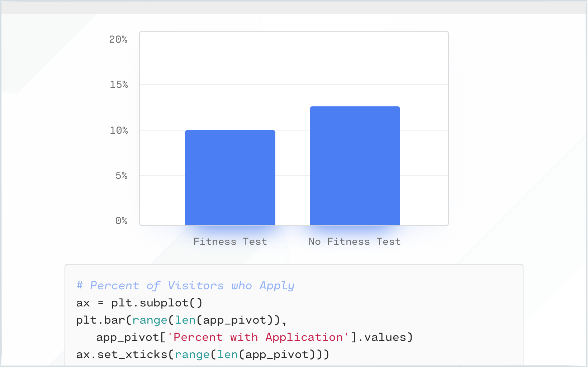Click the Fitness Test axis label
Screen dimensions: 588x367
tap(230, 241)
